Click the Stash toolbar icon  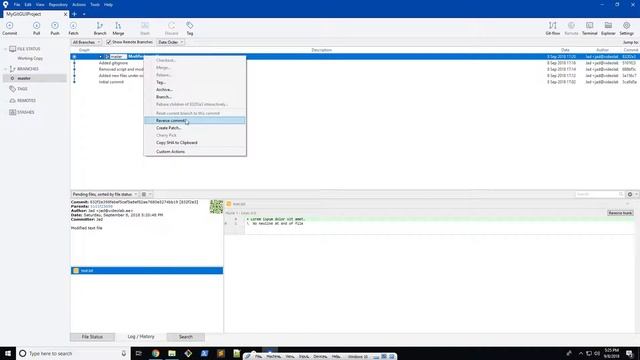click(x=145, y=28)
